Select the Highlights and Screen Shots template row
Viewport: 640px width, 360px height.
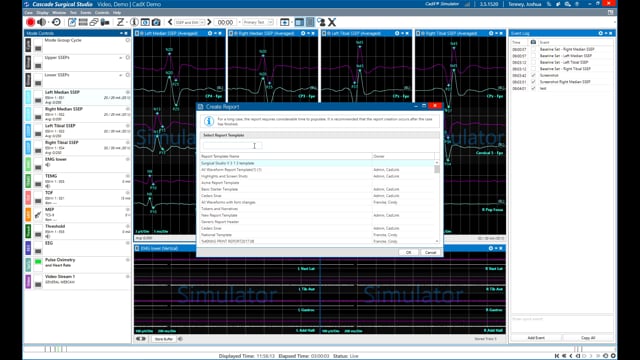point(318,176)
